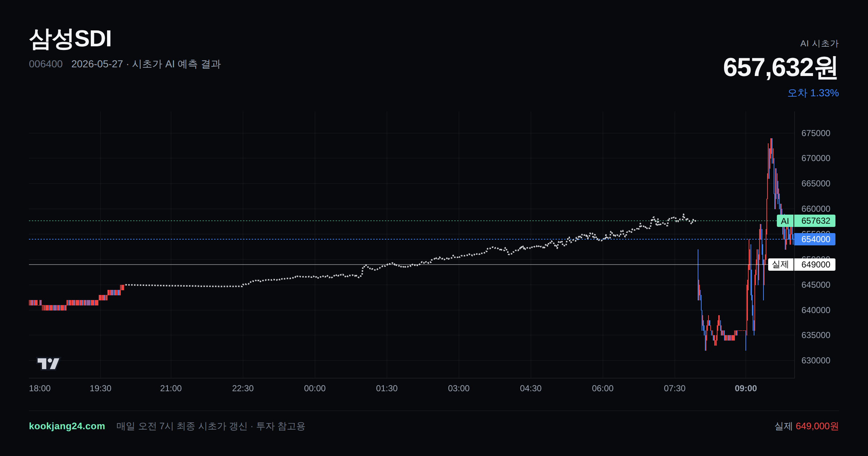This screenshot has width=868, height=456.
Task: Click the 01:30 time axis label
Action: (x=387, y=388)
